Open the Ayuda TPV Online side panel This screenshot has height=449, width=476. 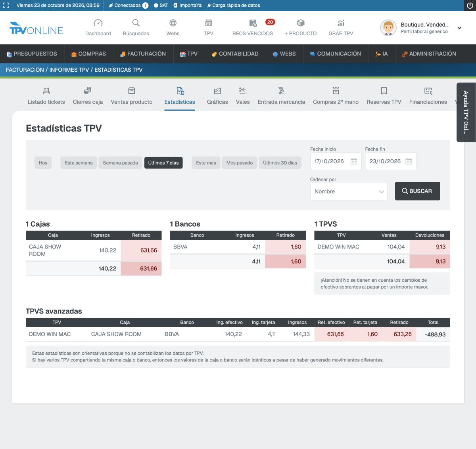tap(466, 112)
